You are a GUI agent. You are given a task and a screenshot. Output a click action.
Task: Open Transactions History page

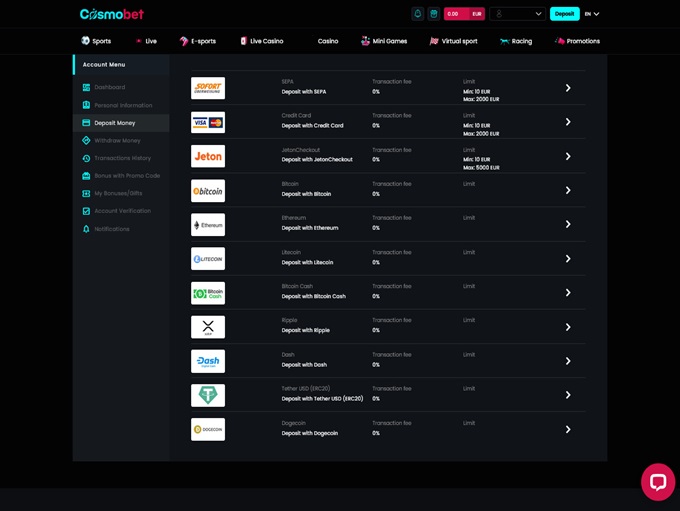click(x=122, y=158)
